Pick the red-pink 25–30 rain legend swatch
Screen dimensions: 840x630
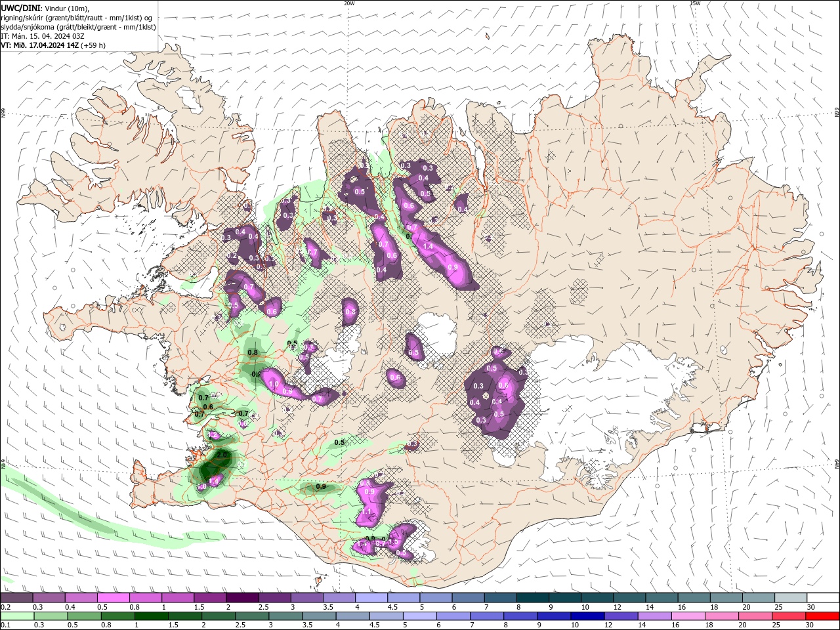coord(787,616)
